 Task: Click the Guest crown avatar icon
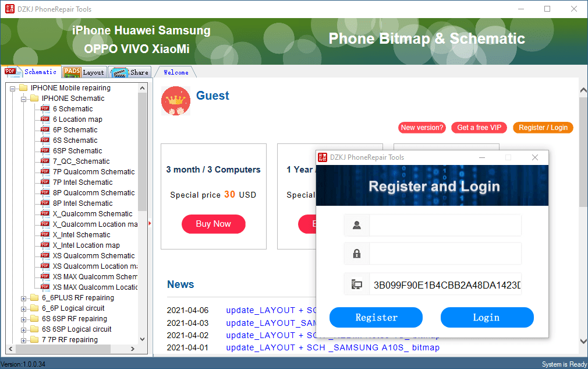tap(175, 101)
